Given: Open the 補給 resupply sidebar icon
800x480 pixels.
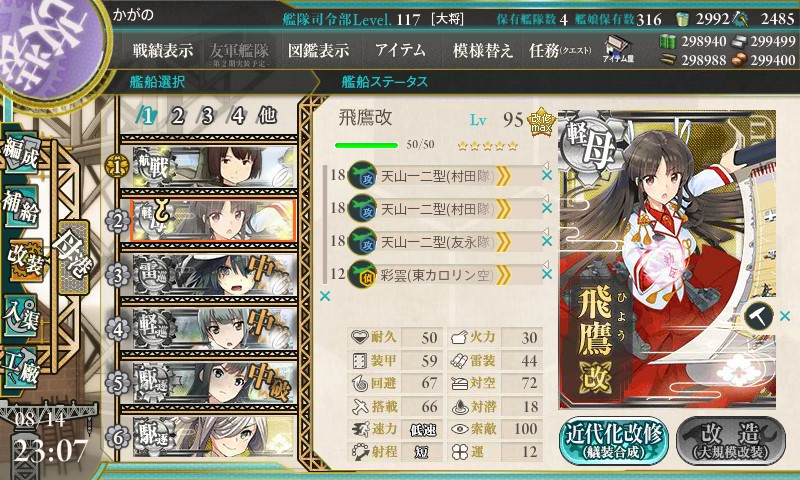Looking at the screenshot, I should coord(21,206).
